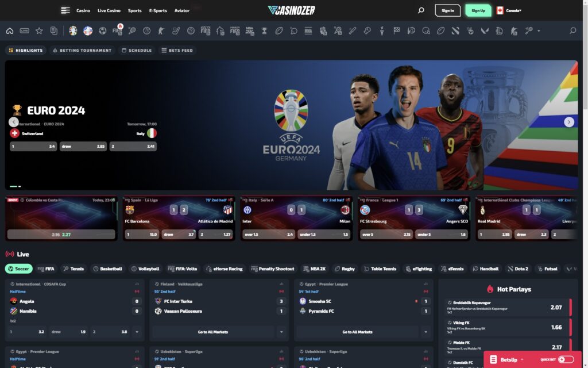Toggle the Quick Bet switch
The image size is (588, 368).
tap(566, 359)
